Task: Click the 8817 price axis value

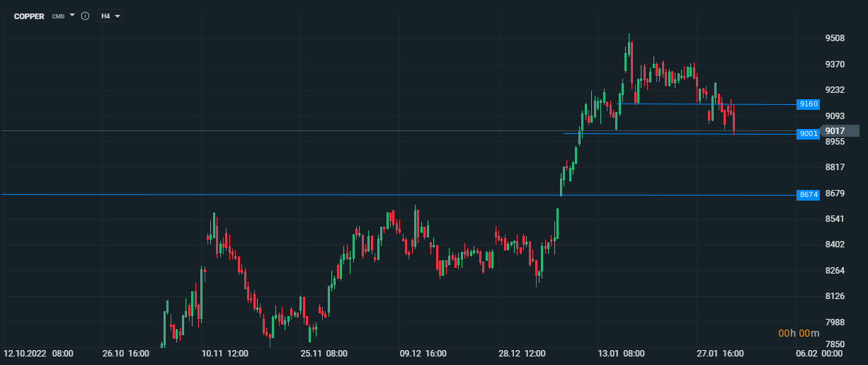Action: coord(835,167)
